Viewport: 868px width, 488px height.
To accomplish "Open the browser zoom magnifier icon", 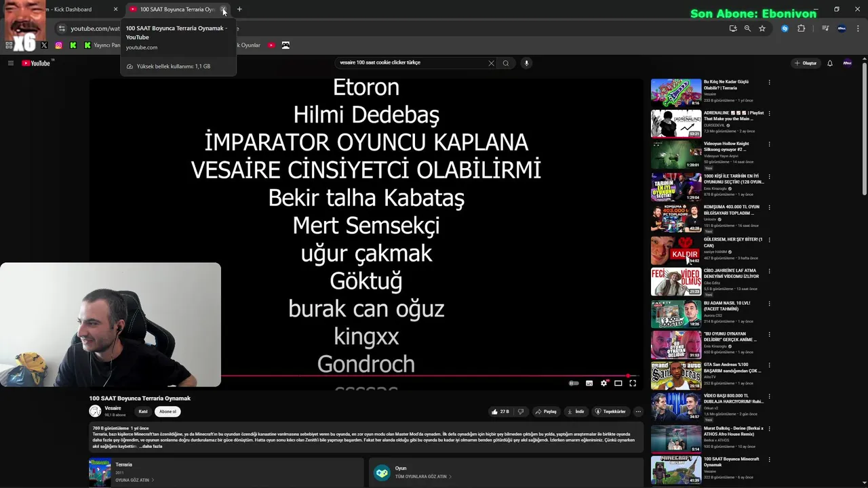I will pos(747,28).
